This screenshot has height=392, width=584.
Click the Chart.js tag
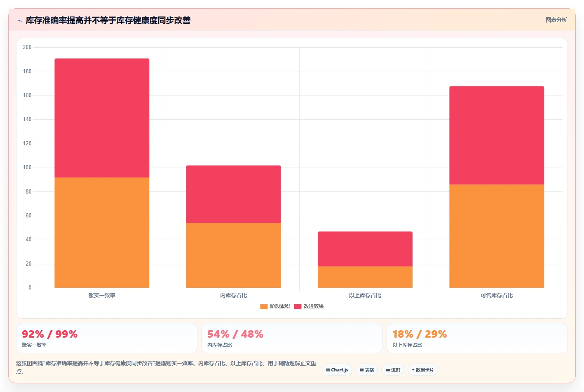pos(337,370)
